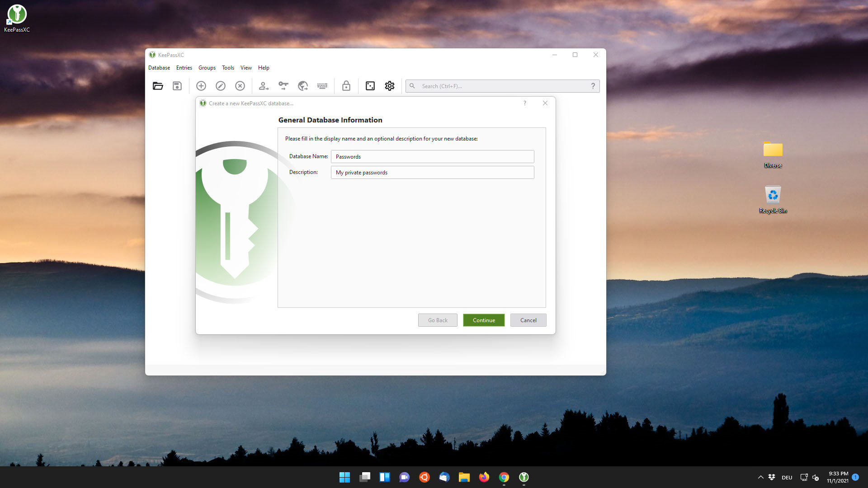Open the View menu

pos(246,68)
